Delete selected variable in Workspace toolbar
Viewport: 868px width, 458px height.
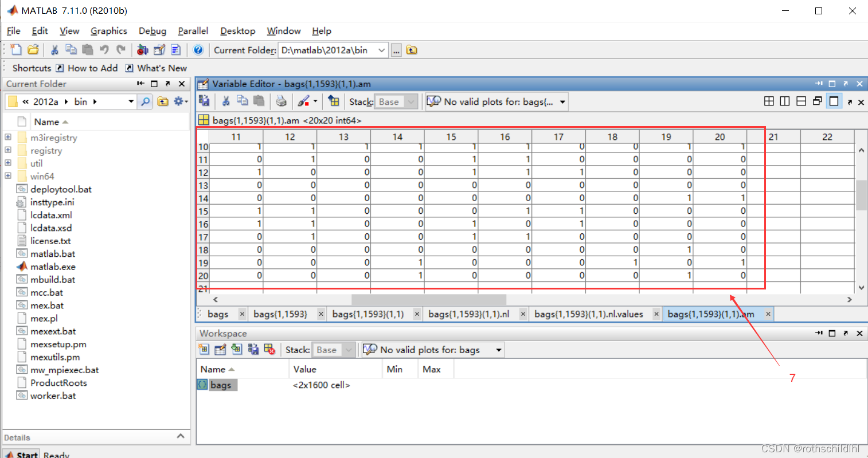point(269,349)
